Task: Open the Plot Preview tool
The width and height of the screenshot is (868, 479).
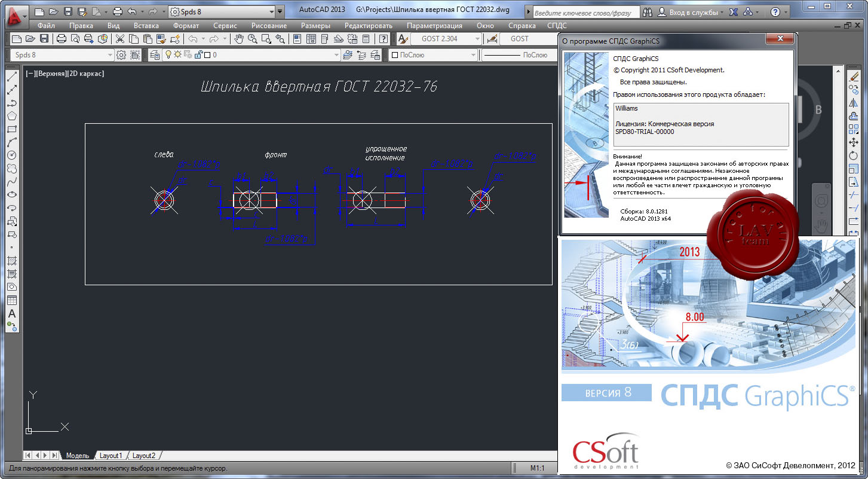Action: pyautogui.click(x=75, y=39)
